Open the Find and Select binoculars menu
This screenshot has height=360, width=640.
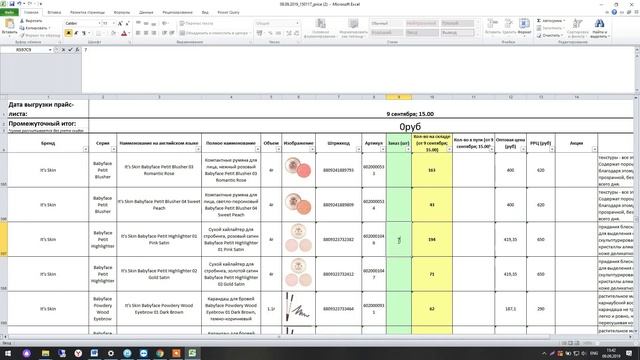[599, 28]
